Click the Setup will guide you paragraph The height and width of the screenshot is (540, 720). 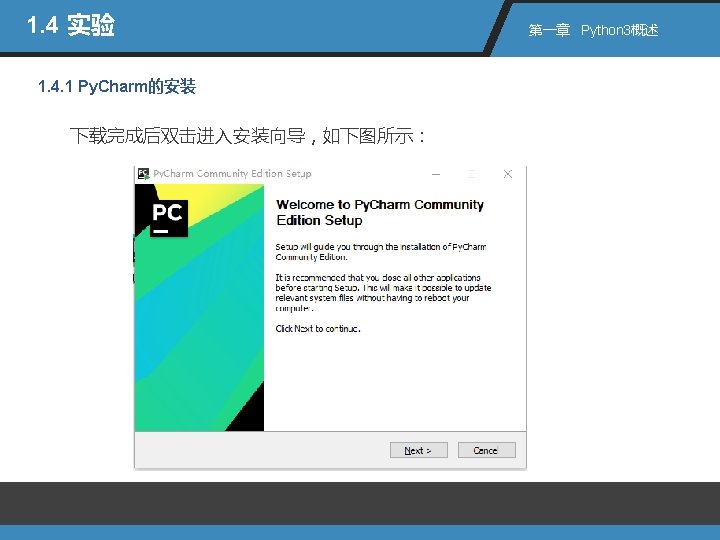(x=381, y=252)
